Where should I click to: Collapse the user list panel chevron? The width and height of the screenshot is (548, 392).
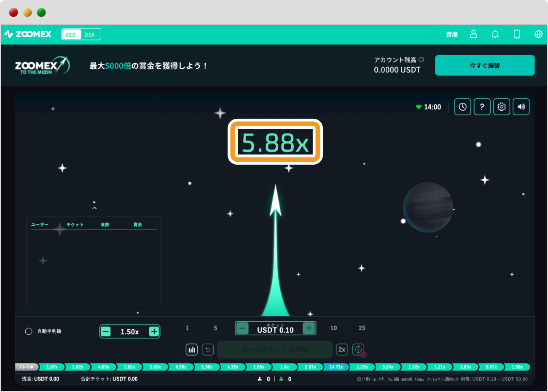94,208
